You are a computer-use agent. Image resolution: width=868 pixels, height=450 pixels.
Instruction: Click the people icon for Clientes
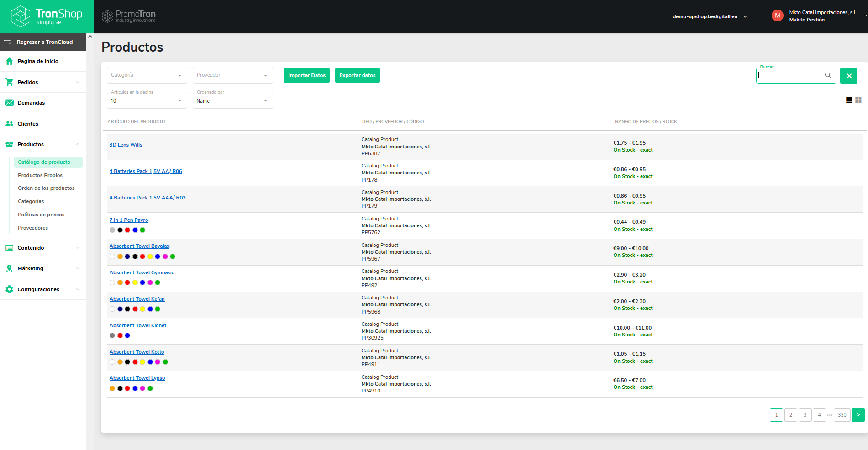(x=9, y=124)
